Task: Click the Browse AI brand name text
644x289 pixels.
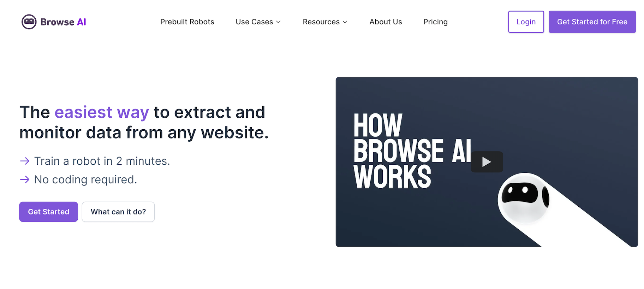Action: coord(63,22)
